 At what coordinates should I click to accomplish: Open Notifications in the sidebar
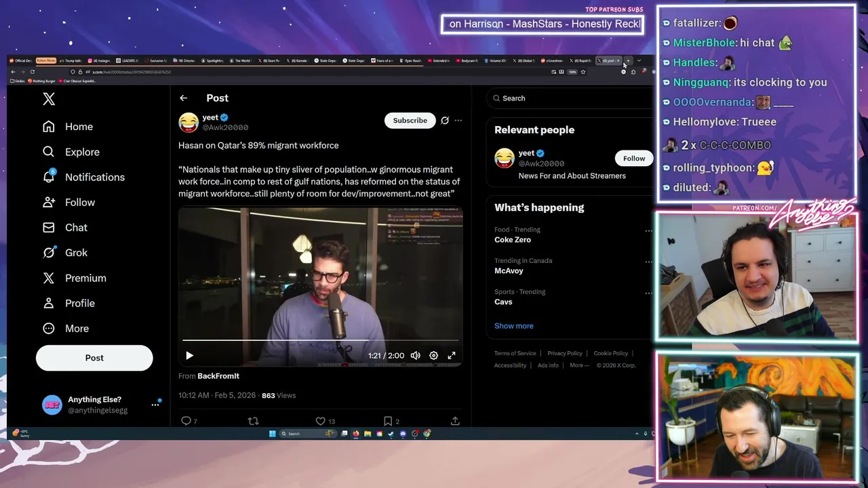pyautogui.click(x=83, y=177)
